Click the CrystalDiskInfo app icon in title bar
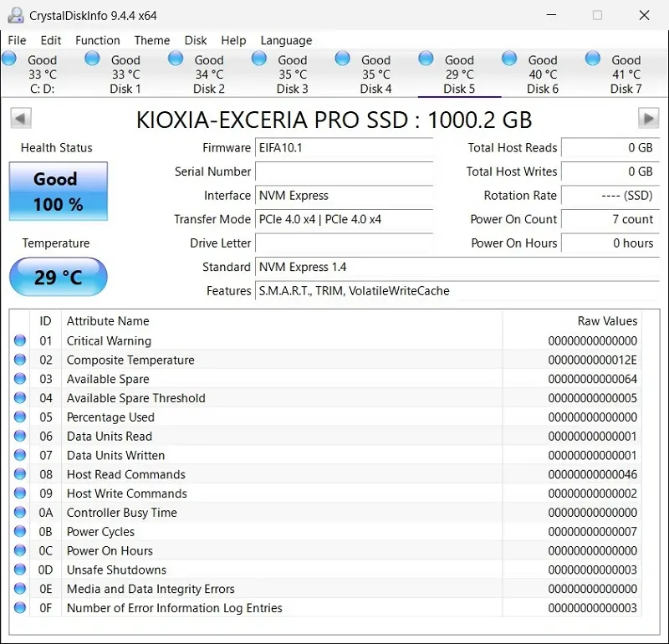 point(16,15)
